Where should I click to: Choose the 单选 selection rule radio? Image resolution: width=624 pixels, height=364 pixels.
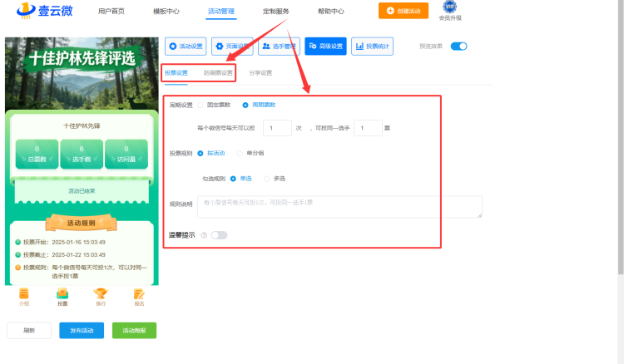pos(233,179)
